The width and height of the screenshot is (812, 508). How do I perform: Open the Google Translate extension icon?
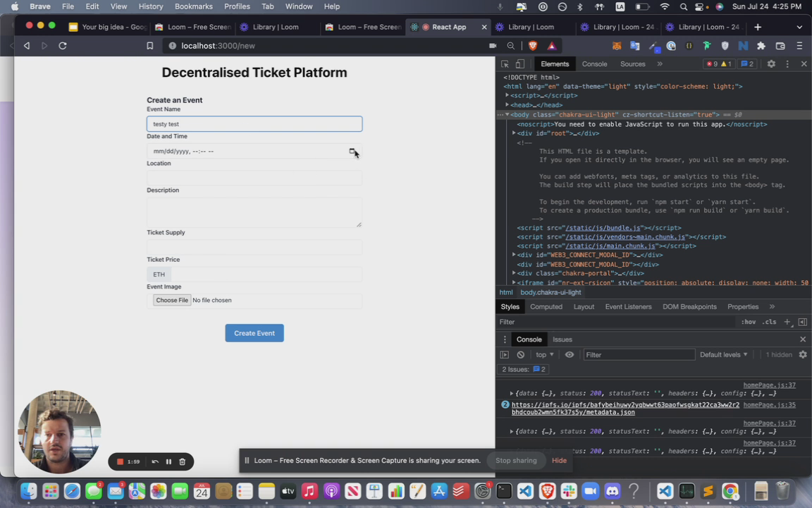point(634,46)
